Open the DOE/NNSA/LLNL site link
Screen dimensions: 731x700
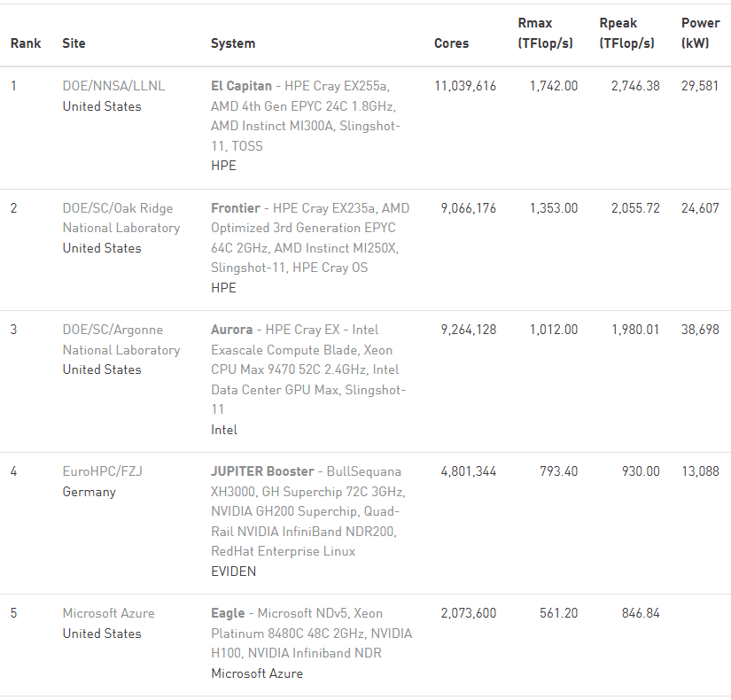tap(113, 86)
